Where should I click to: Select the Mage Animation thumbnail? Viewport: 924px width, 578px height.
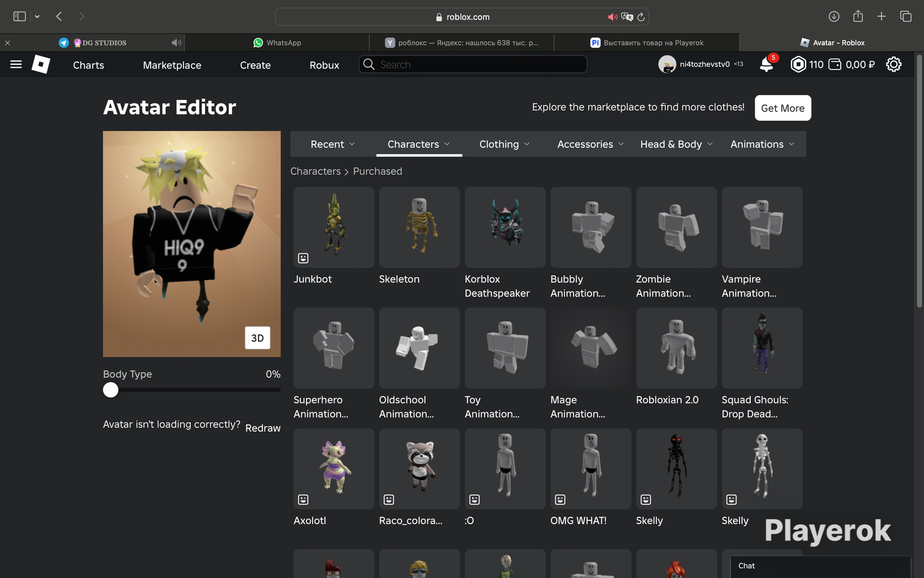click(x=591, y=348)
